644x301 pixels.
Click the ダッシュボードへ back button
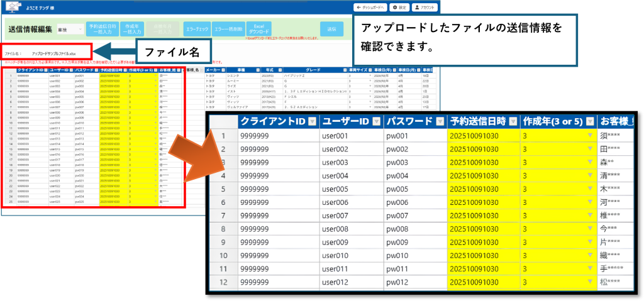coord(371,8)
